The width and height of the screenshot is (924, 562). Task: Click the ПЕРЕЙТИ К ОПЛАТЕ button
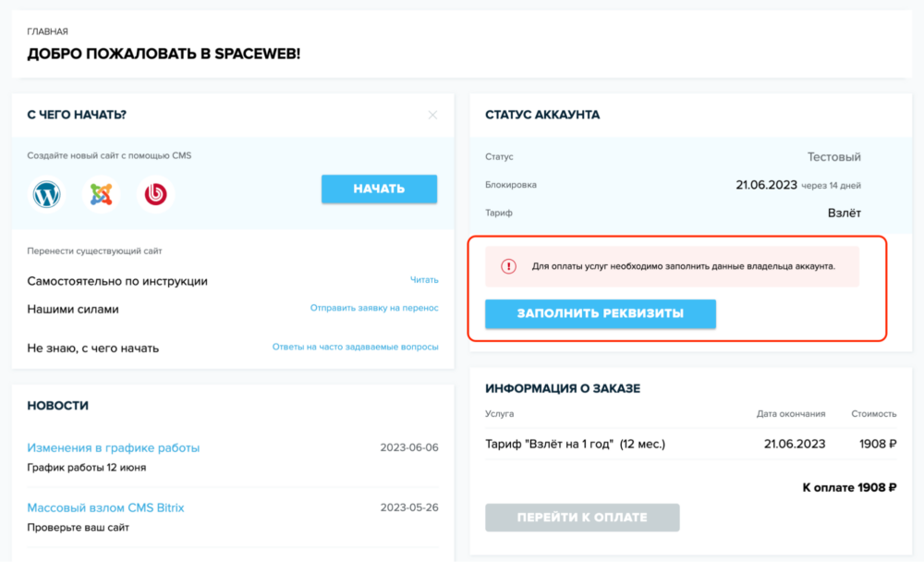581,518
